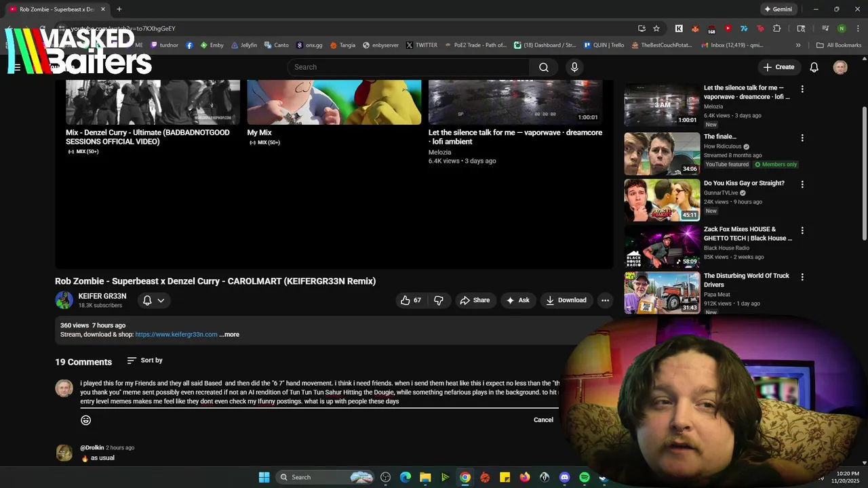The height and width of the screenshot is (488, 868).
Task: Open Microsoft Edge from taskbar
Action: (406, 477)
